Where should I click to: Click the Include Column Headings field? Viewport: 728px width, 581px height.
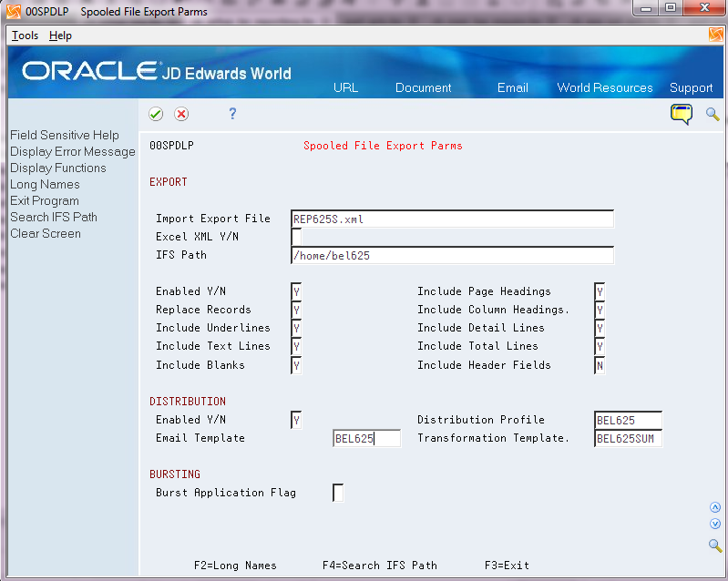pos(600,310)
